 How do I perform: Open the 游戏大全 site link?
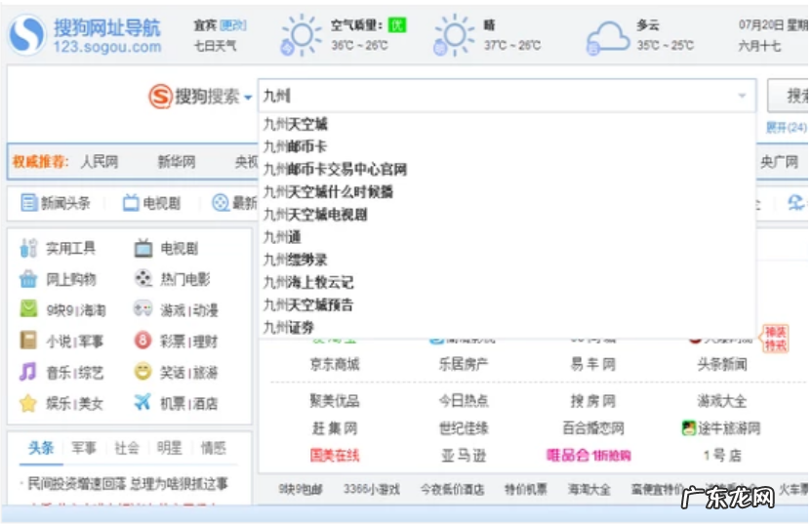pyautogui.click(x=722, y=401)
